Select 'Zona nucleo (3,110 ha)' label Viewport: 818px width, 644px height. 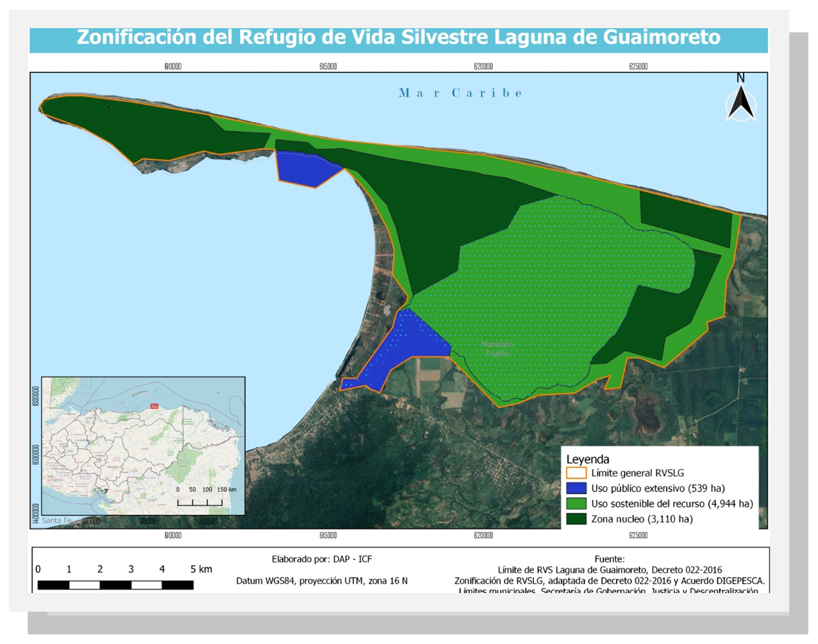(642, 519)
